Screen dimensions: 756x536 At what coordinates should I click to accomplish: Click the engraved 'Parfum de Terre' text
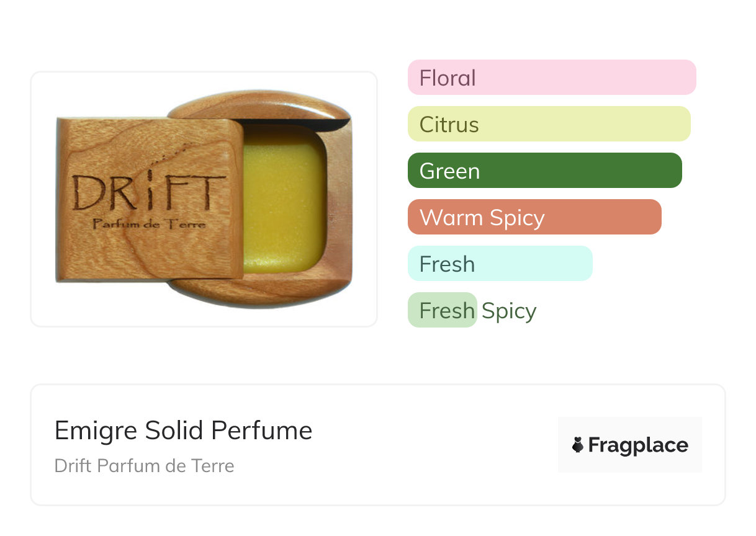point(149,224)
